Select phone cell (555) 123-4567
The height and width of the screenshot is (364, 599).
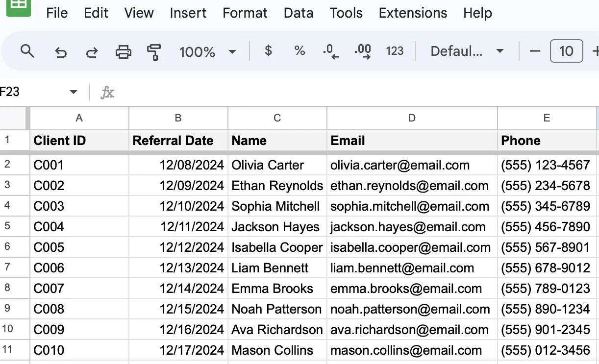click(547, 165)
